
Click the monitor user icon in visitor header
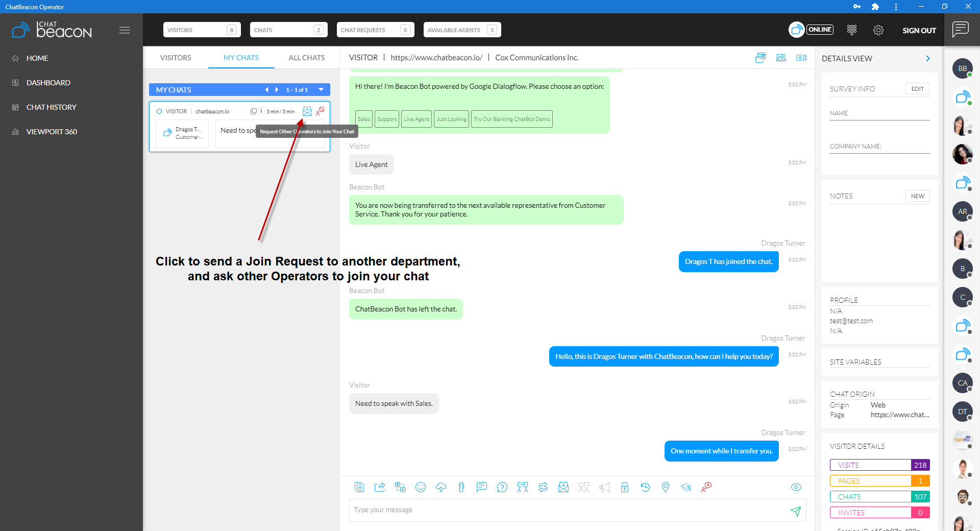pyautogui.click(x=781, y=58)
